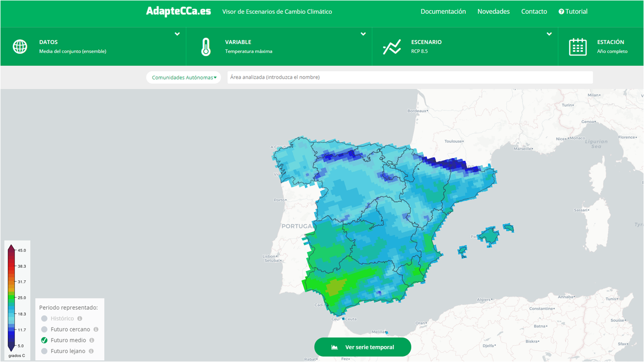
Task: Click info icon next to Histórico
Action: click(x=80, y=319)
